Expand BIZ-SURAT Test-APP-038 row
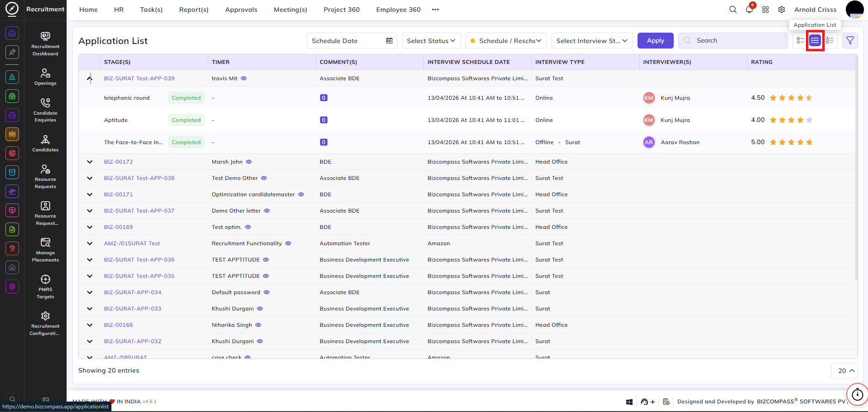868x412 pixels. point(90,178)
